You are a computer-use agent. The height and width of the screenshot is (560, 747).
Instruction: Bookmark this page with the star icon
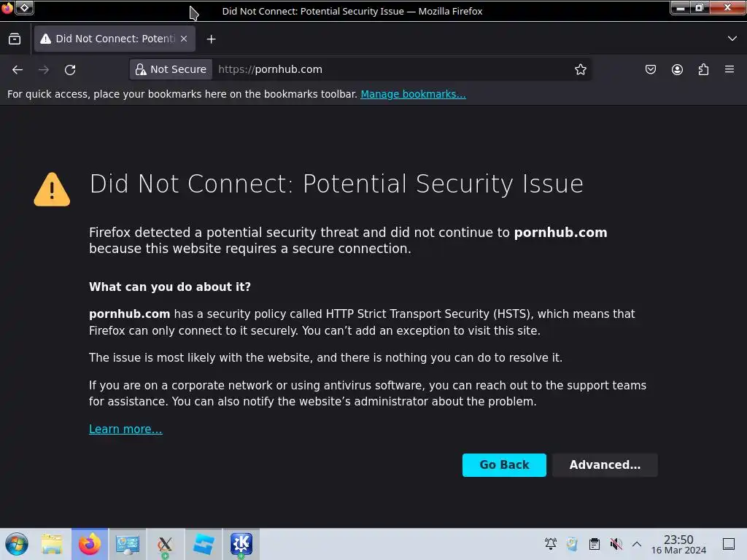(580, 69)
